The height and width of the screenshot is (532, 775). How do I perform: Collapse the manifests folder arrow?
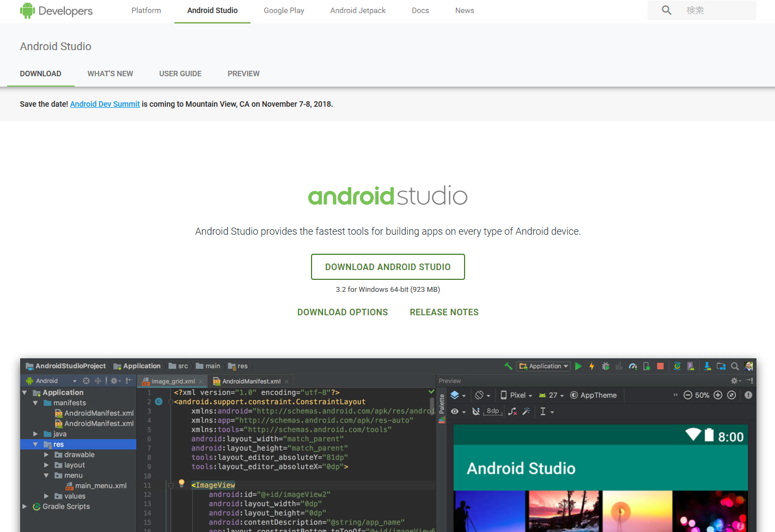click(35, 403)
